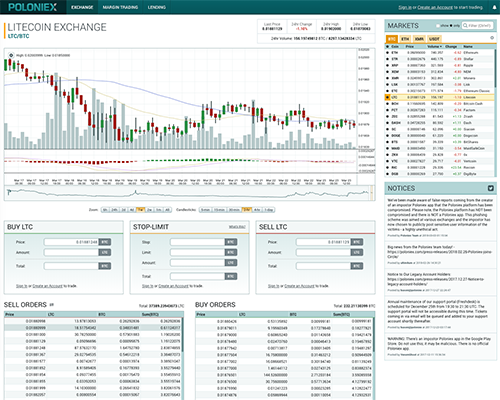This screenshot has width=500, height=400.
Task: Star the ZRX 0x market
Action: pyautogui.click(x=387, y=155)
